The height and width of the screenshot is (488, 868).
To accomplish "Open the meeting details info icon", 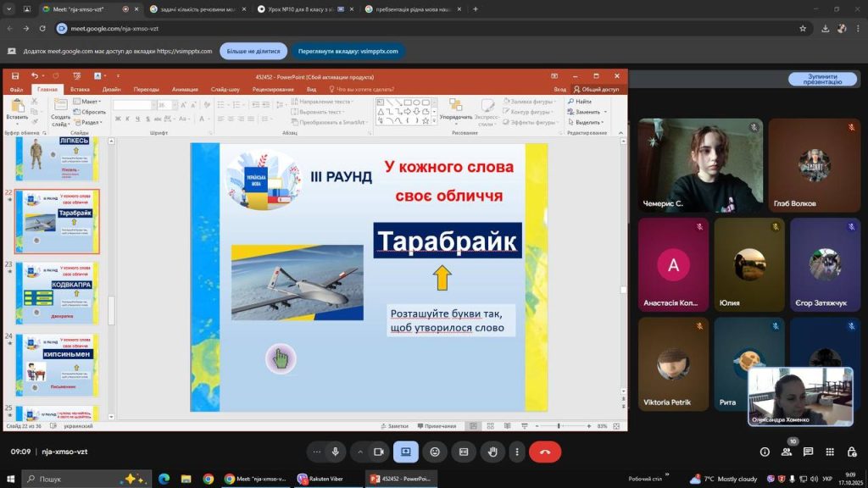I will point(765,452).
